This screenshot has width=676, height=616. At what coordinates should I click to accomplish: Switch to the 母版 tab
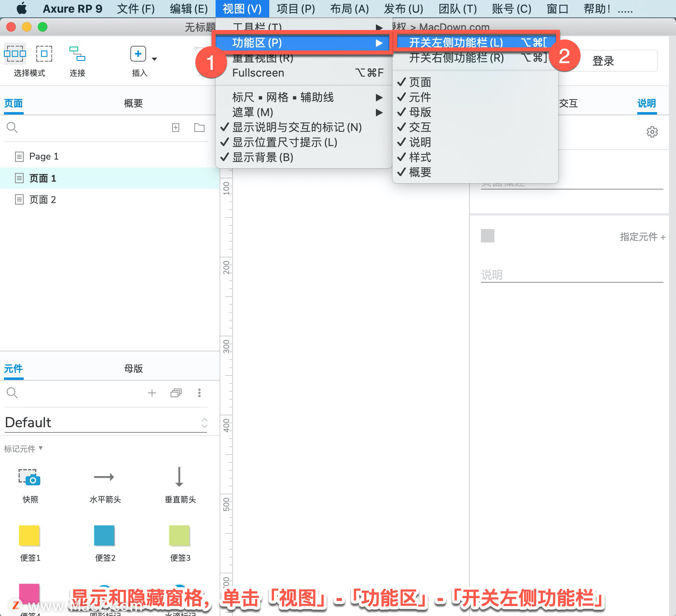(x=133, y=369)
